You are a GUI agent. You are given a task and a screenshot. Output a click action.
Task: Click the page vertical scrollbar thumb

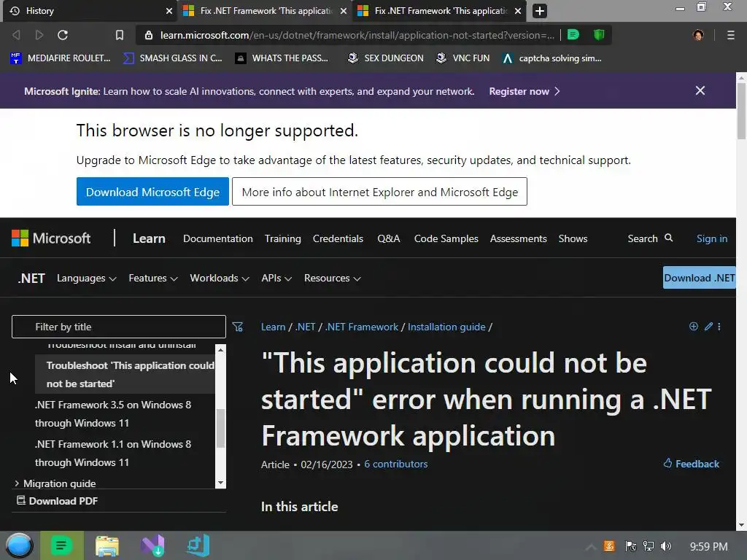[741, 111]
